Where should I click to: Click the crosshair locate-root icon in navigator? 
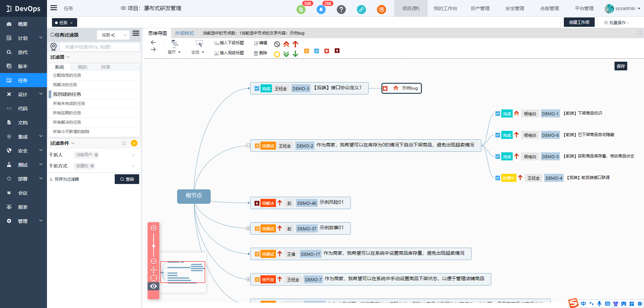tap(154, 278)
